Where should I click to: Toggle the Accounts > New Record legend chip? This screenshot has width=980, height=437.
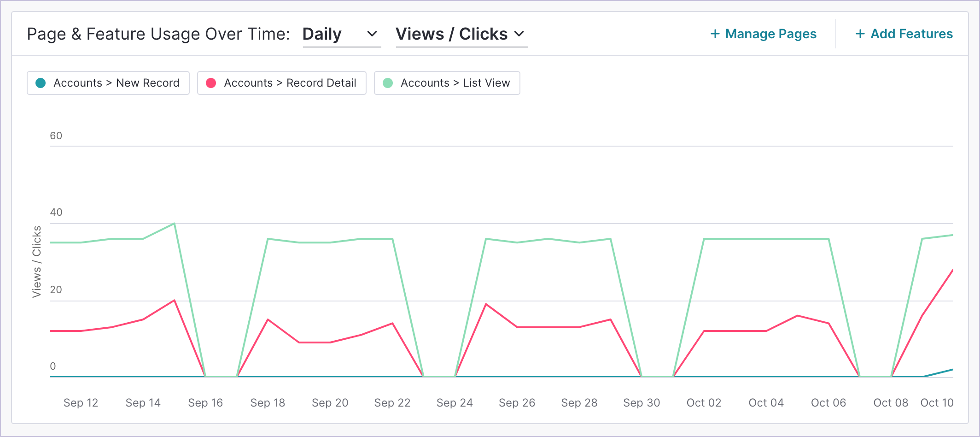[x=108, y=83]
